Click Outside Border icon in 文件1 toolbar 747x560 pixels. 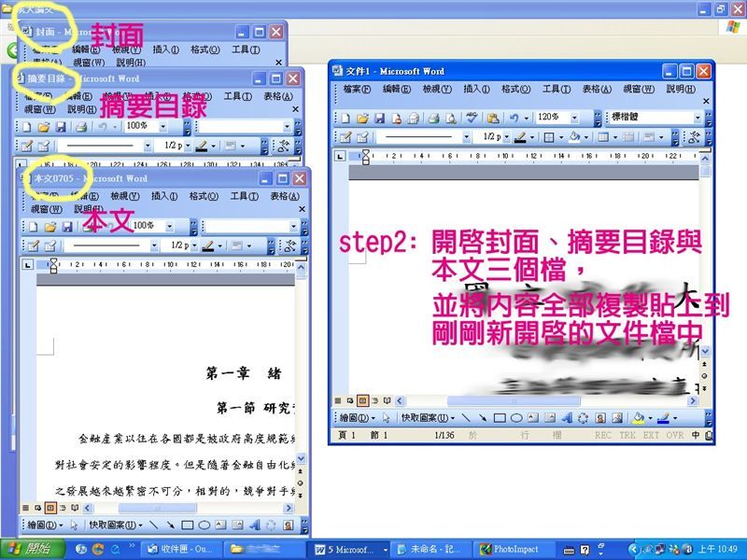(549, 137)
